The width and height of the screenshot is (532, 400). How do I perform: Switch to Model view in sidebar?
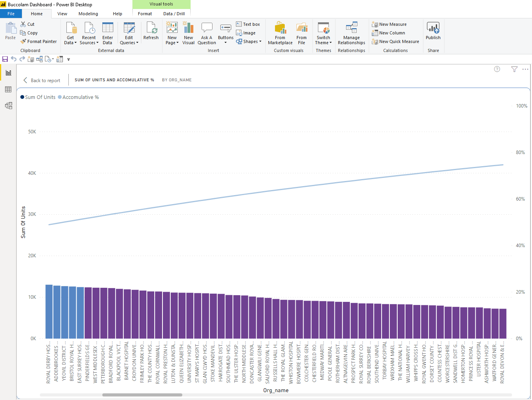pyautogui.click(x=8, y=106)
